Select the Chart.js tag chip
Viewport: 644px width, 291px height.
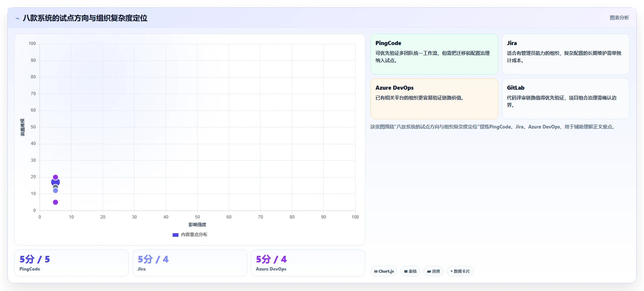[x=384, y=271]
